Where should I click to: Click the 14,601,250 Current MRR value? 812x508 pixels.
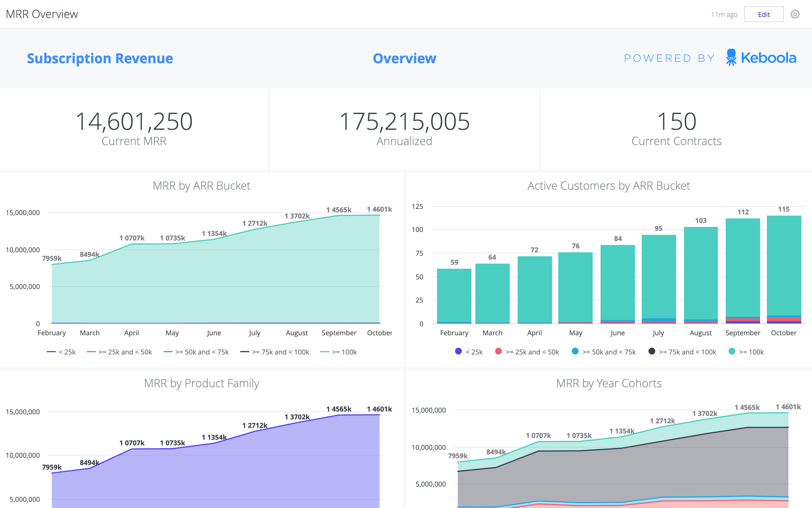click(134, 121)
